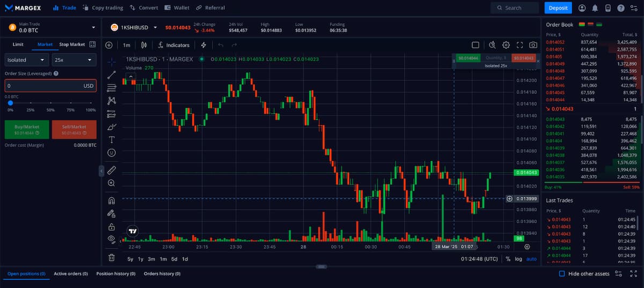Enter fullscreen chart mode

(x=519, y=45)
